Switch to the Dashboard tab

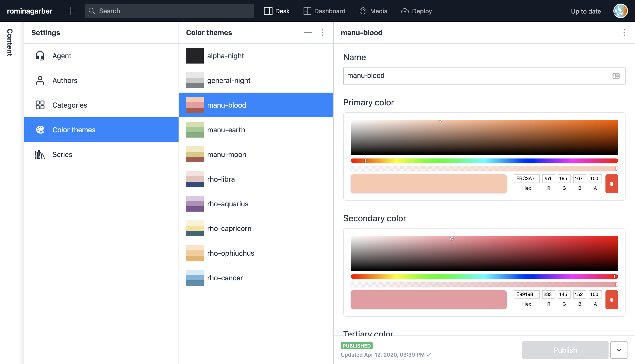pos(324,11)
